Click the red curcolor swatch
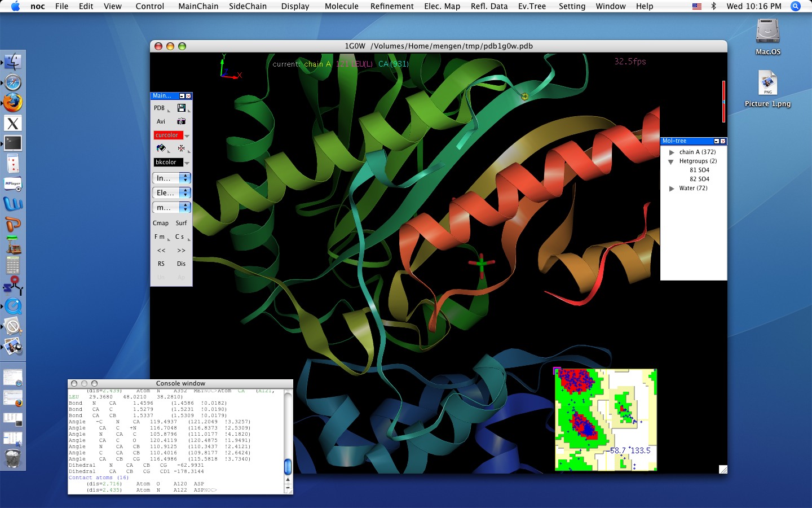 [x=168, y=135]
